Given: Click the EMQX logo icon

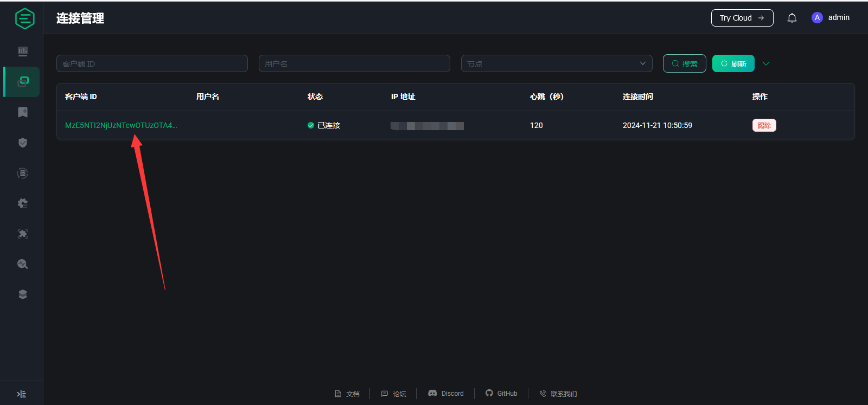Looking at the screenshot, I should (x=24, y=18).
